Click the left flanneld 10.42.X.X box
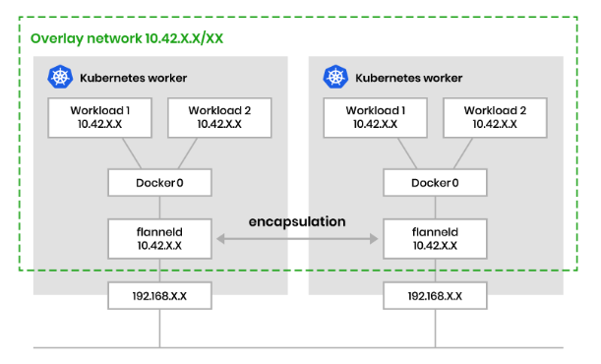Viewport: 601px width, 364px height. [159, 239]
